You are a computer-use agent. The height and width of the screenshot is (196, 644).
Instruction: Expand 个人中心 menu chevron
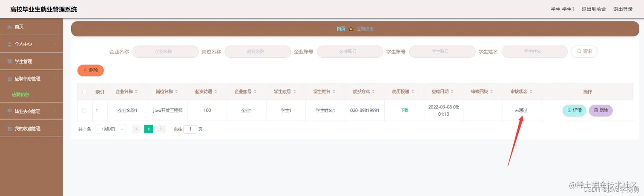(56, 44)
